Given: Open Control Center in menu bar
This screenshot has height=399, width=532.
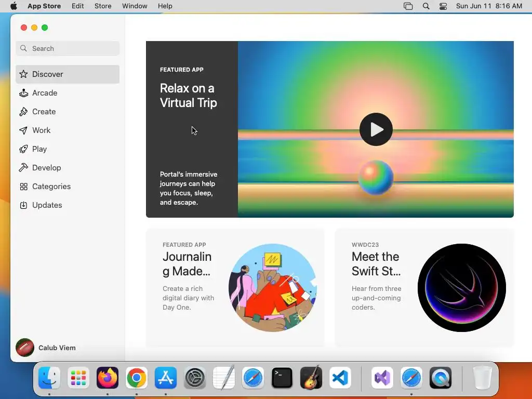Looking at the screenshot, I should pyautogui.click(x=443, y=6).
